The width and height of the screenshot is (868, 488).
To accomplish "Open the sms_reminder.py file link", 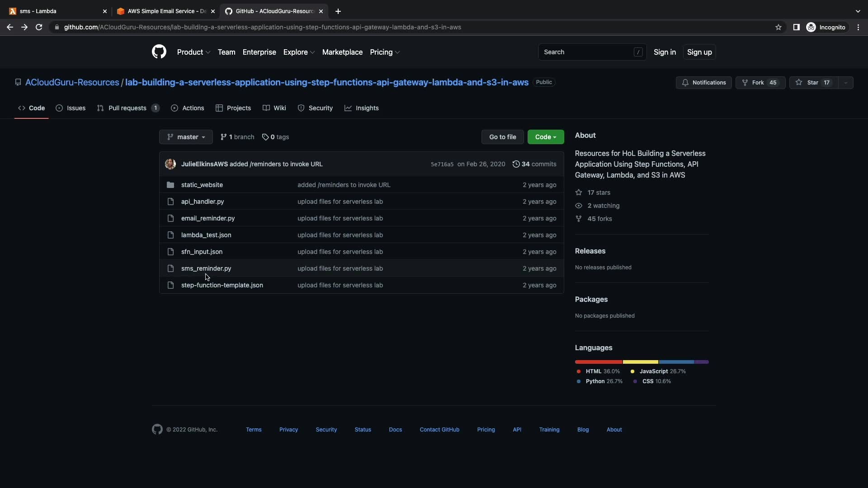I will coord(206,268).
